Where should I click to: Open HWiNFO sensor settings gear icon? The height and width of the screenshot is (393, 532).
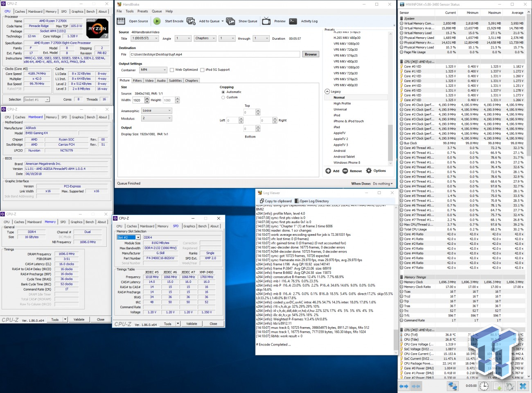(509, 386)
